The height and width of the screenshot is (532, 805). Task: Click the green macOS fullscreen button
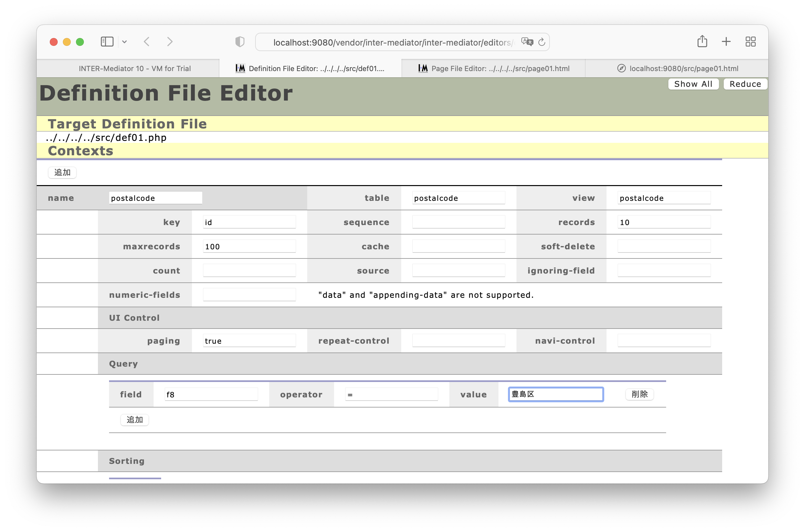tap(80, 42)
